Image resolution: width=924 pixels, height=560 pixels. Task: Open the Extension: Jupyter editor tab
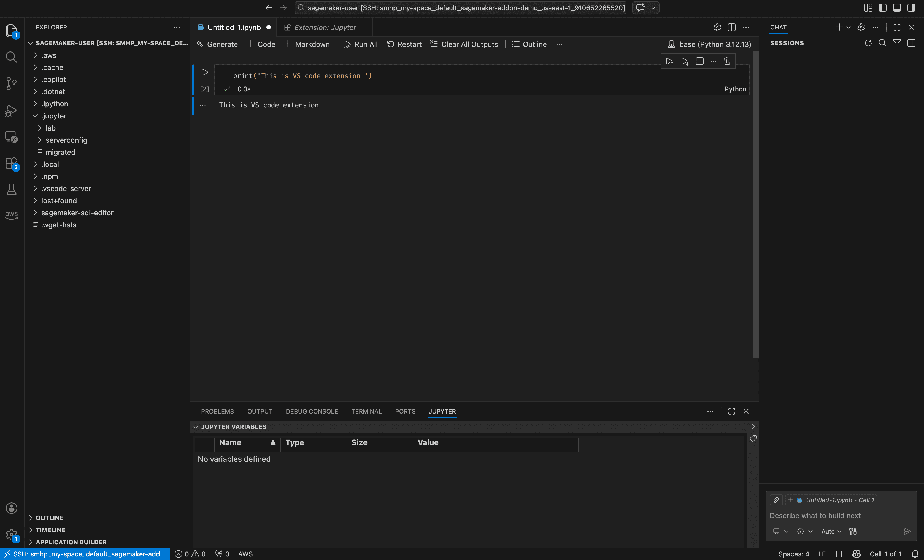tap(325, 27)
